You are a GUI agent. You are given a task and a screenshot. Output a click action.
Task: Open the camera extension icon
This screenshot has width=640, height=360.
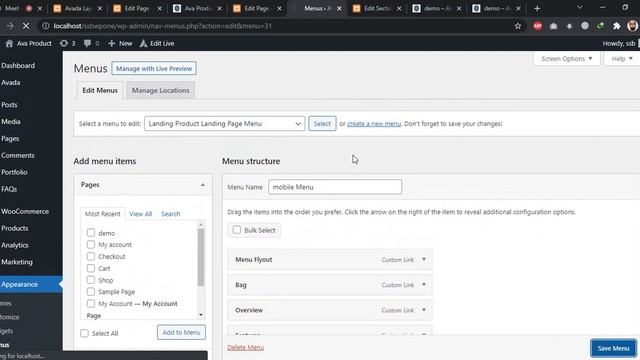click(x=553, y=26)
